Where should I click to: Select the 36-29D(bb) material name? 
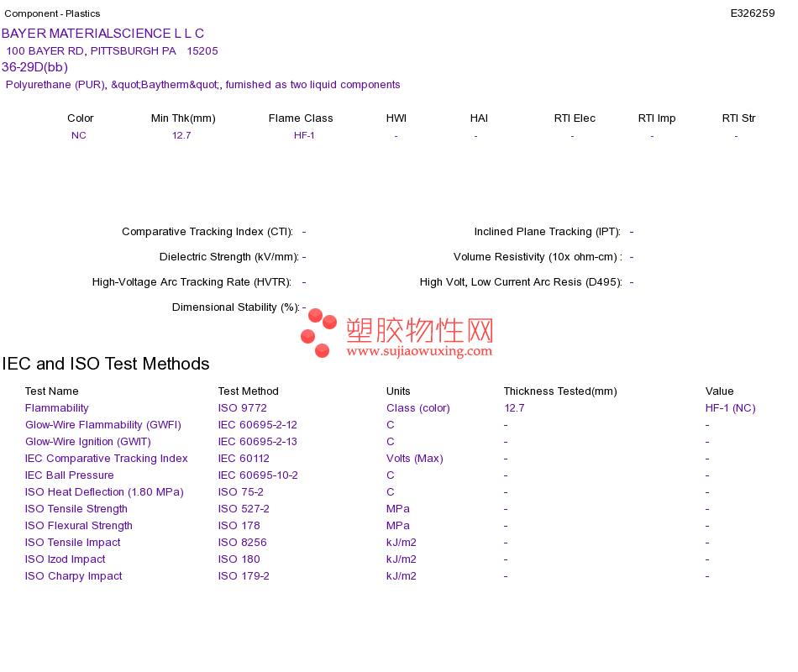coord(34,67)
